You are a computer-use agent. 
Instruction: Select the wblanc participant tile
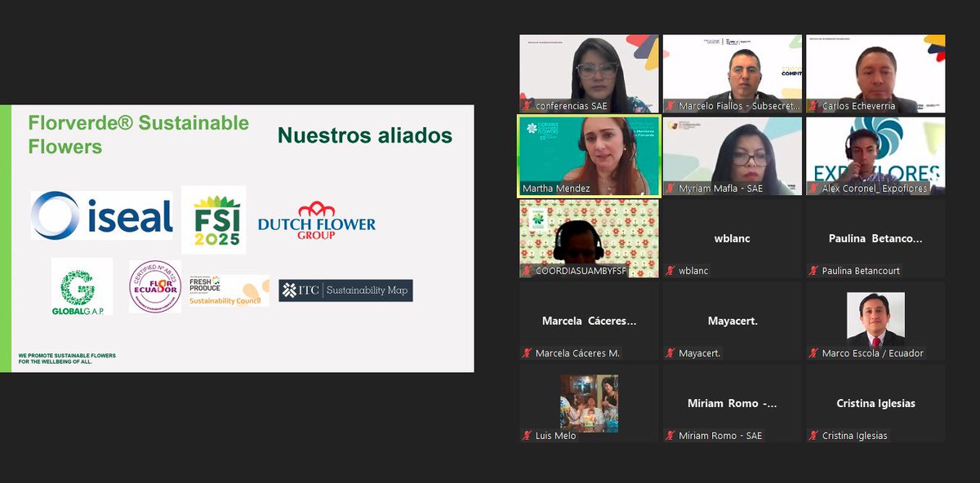(733, 238)
